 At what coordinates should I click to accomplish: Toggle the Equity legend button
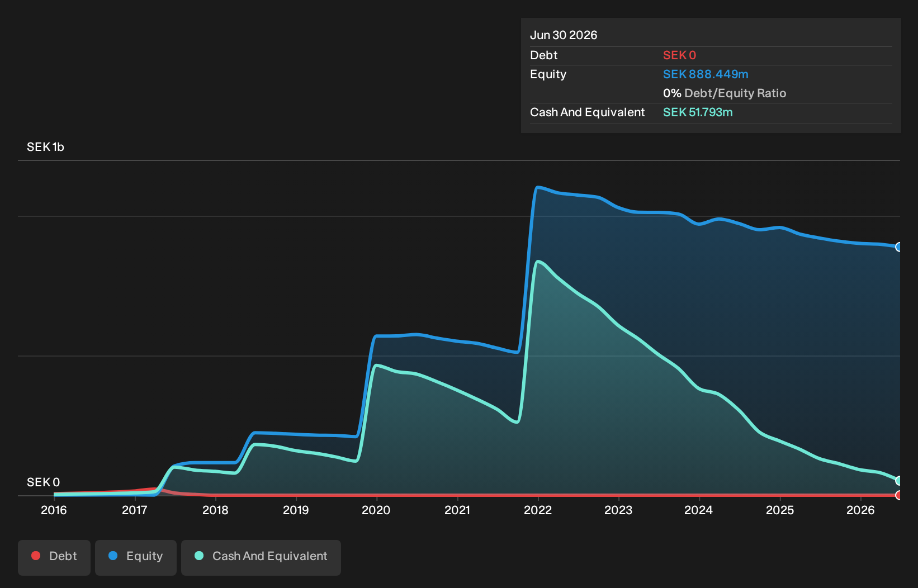coord(136,557)
